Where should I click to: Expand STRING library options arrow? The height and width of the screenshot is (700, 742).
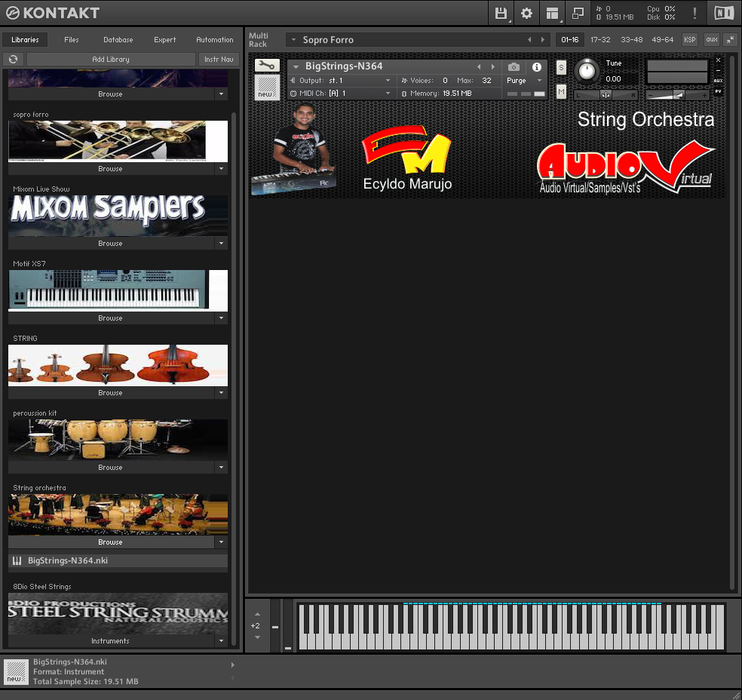point(221,393)
